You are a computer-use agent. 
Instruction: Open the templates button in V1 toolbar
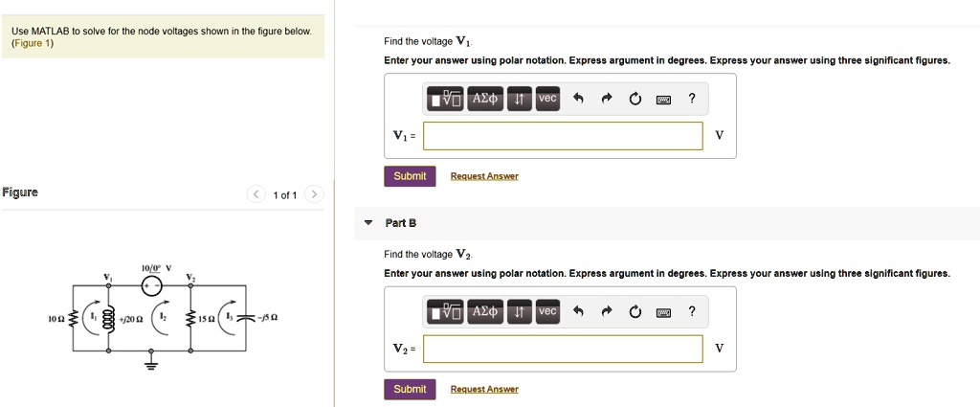pyautogui.click(x=446, y=99)
